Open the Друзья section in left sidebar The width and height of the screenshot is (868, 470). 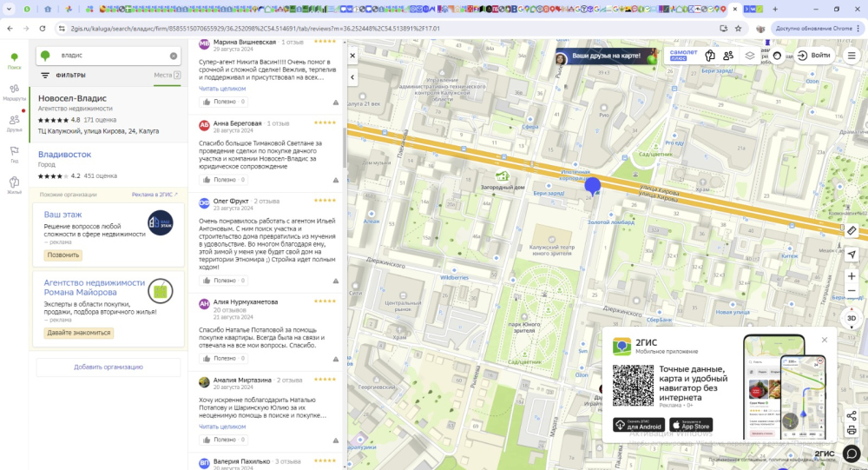pyautogui.click(x=15, y=123)
